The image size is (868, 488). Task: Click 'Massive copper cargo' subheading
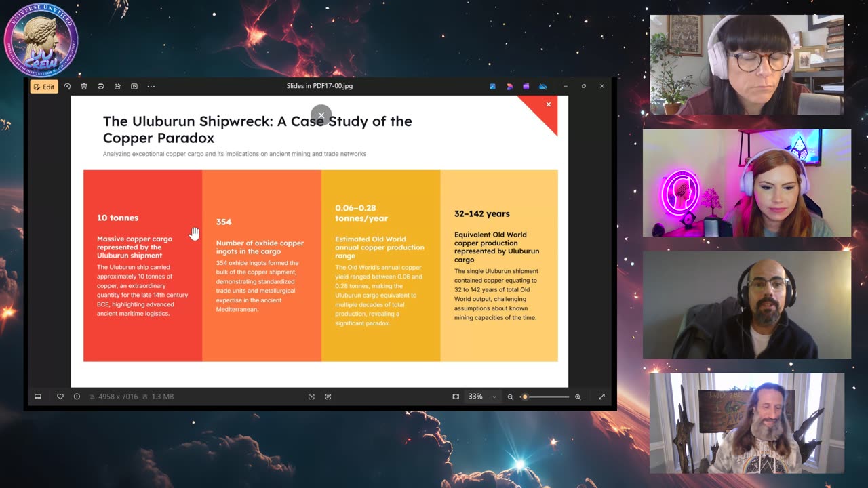134,247
